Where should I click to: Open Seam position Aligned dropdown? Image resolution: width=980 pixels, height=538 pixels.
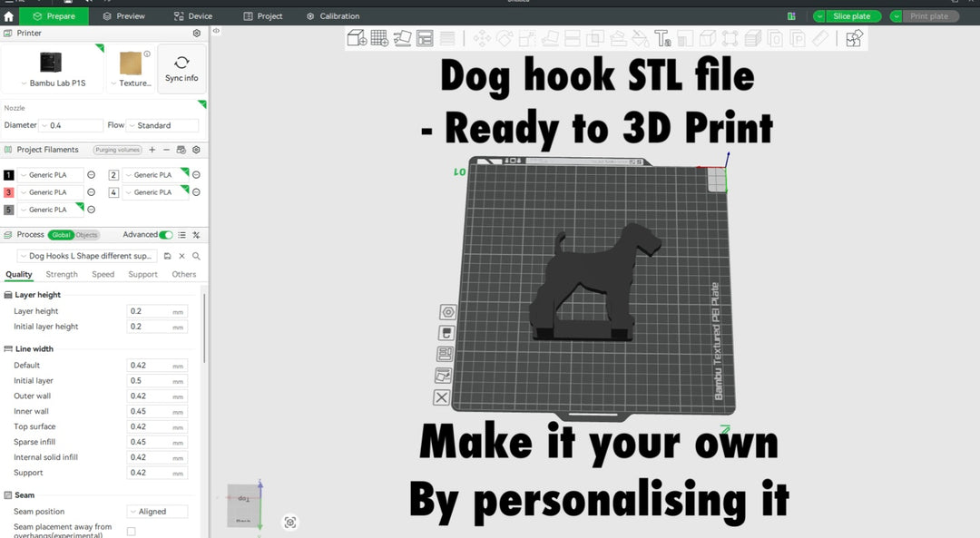pyautogui.click(x=157, y=512)
